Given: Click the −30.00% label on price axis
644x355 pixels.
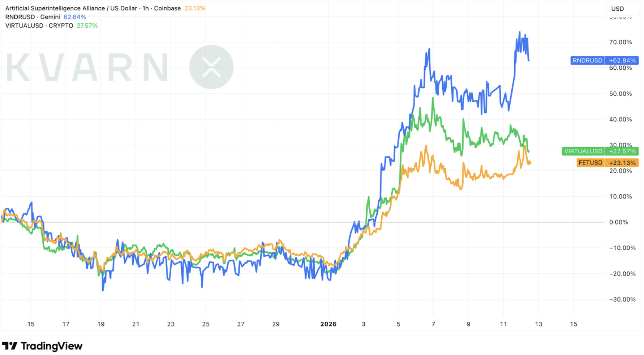Looking at the screenshot, I should pos(622,299).
